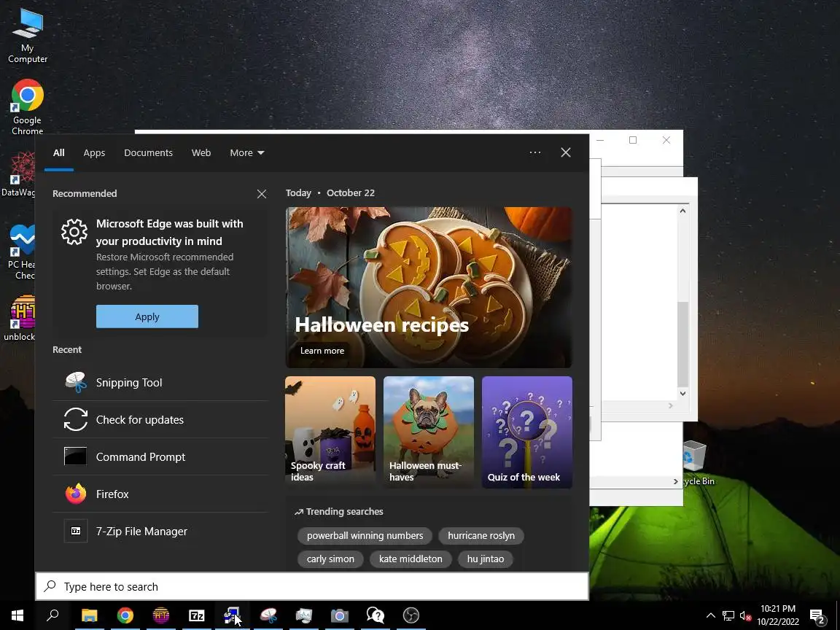Switch to the All tab
840x630 pixels.
pyautogui.click(x=59, y=152)
